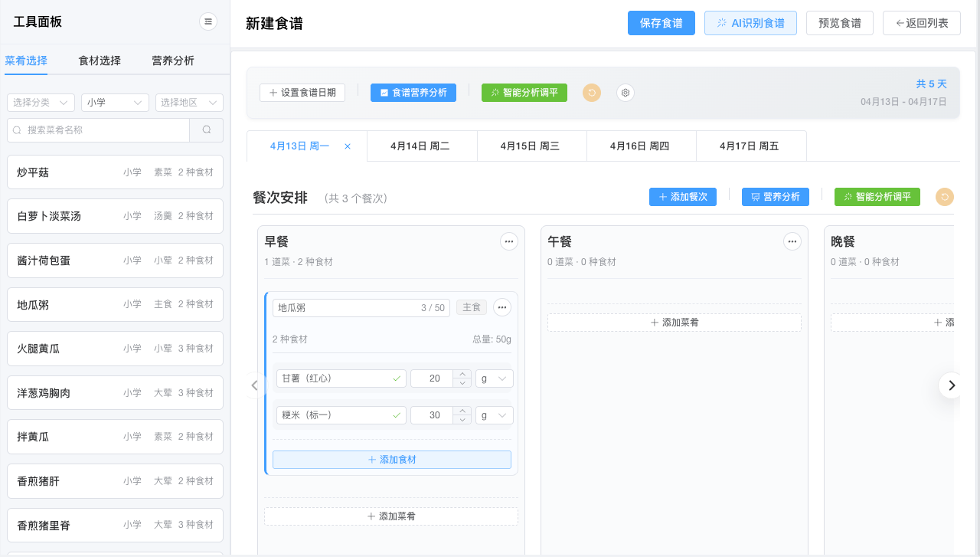Image resolution: width=980 pixels, height=557 pixels.
Task: Click the 保存食谱 button
Action: click(661, 23)
